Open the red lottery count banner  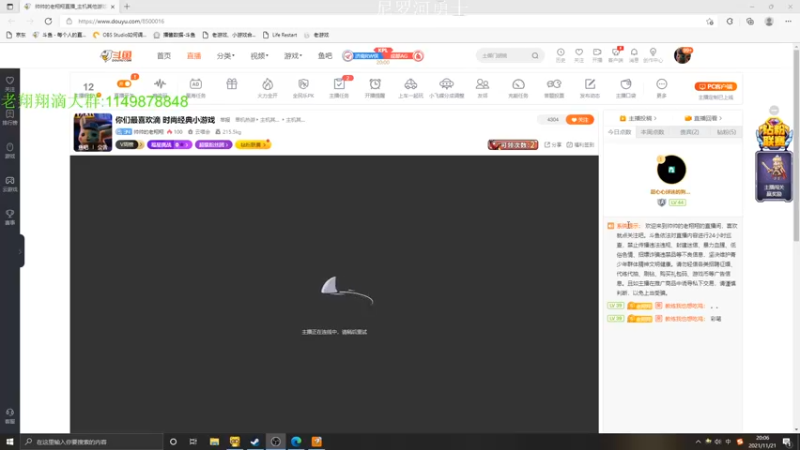[x=513, y=145]
